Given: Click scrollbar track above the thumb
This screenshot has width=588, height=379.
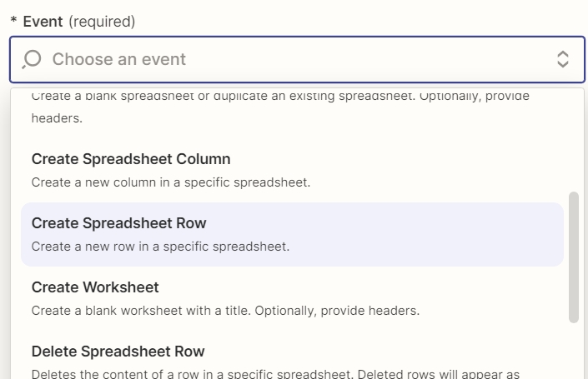Looking at the screenshot, I should coord(573,141).
